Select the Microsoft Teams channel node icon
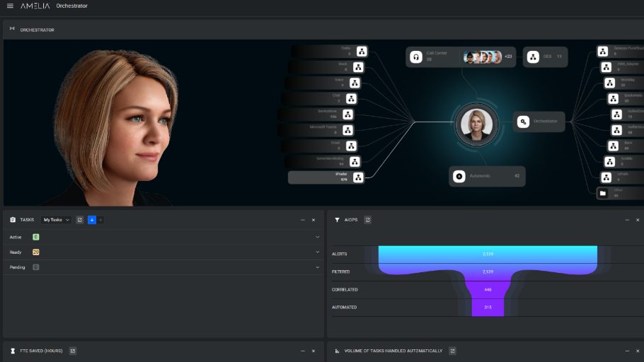644x362 pixels. 348,130
